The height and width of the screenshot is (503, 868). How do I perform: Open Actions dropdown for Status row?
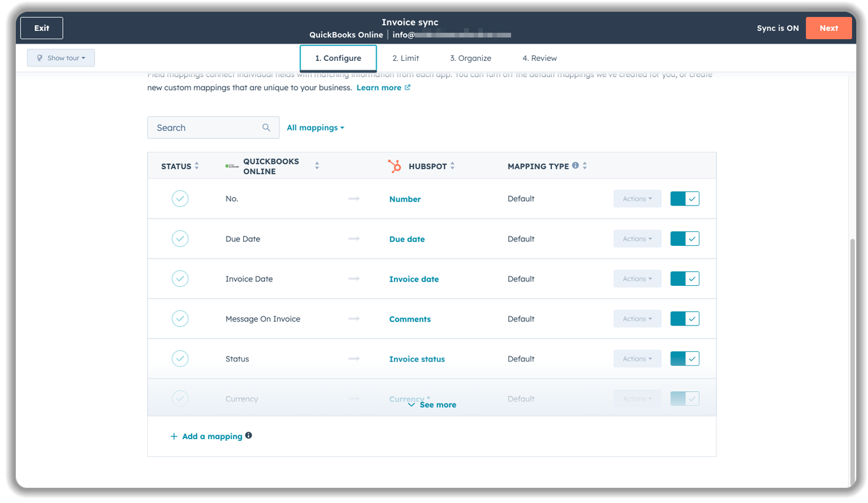637,359
